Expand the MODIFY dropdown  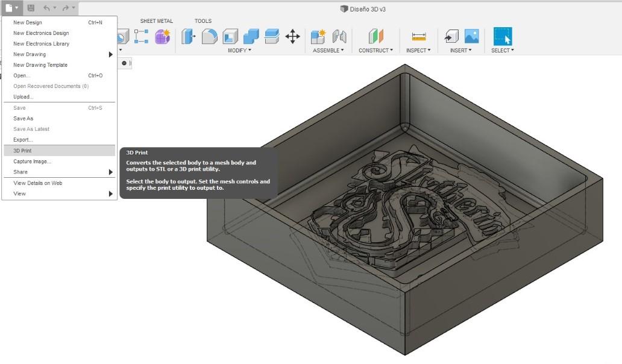coord(239,51)
